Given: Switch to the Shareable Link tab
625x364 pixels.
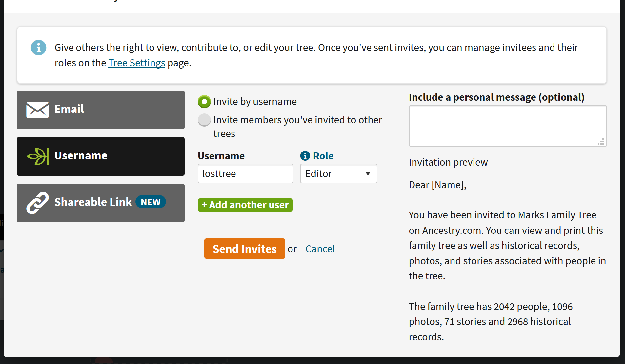Looking at the screenshot, I should tap(100, 203).
